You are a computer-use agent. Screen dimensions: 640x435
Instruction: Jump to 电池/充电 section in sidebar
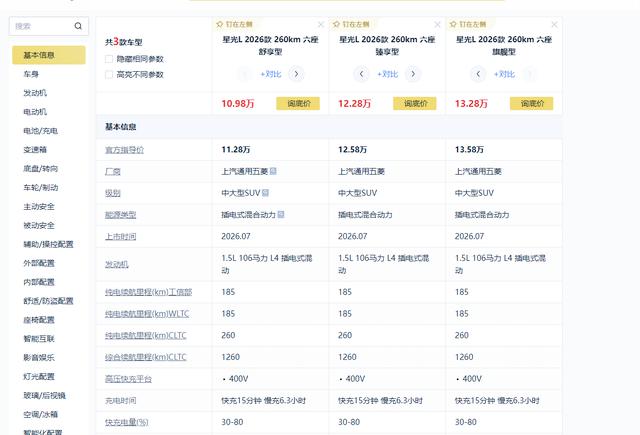40,131
